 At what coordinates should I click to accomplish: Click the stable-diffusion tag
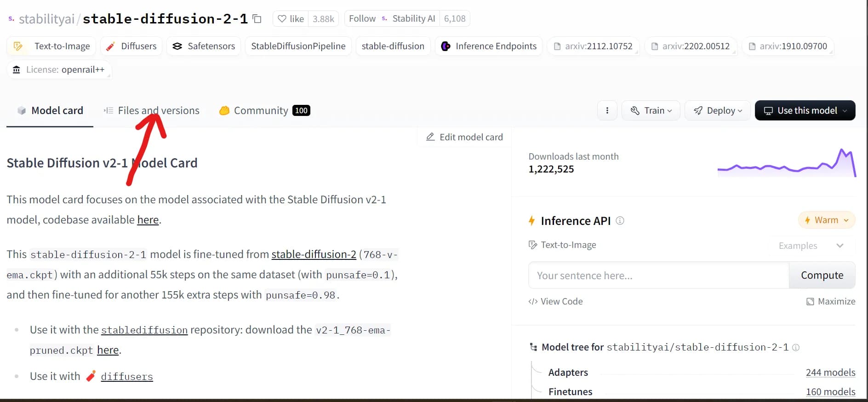tap(393, 46)
